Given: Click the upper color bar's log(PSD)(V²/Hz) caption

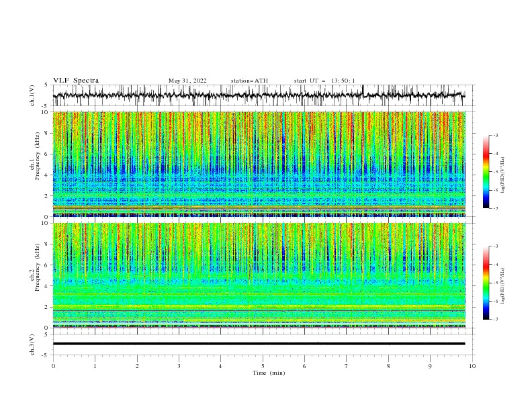Looking at the screenshot, I should (502, 175).
